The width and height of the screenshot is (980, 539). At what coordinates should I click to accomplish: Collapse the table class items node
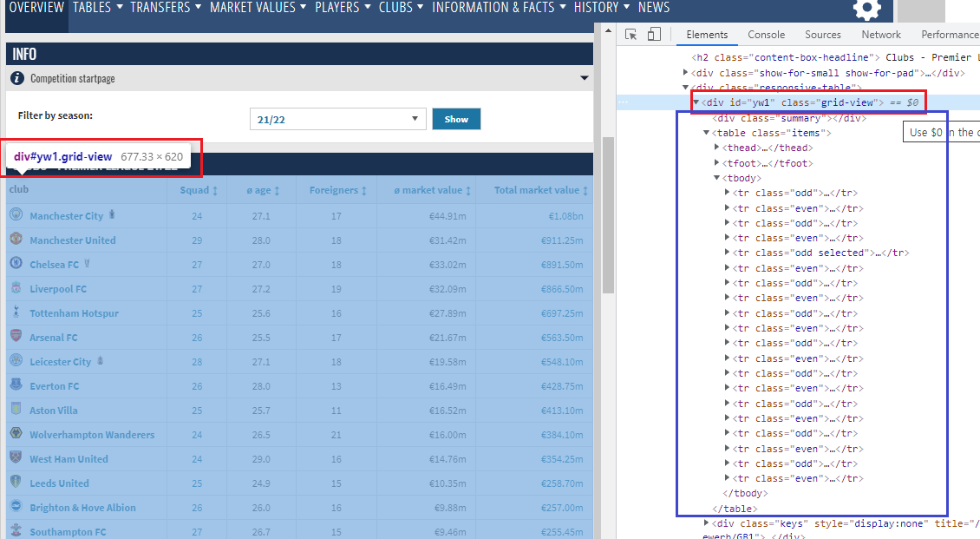706,133
